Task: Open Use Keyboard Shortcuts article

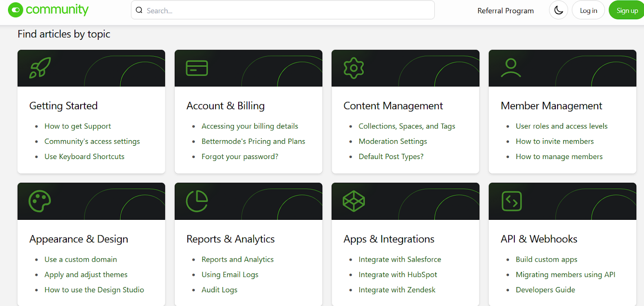Action: pyautogui.click(x=85, y=157)
